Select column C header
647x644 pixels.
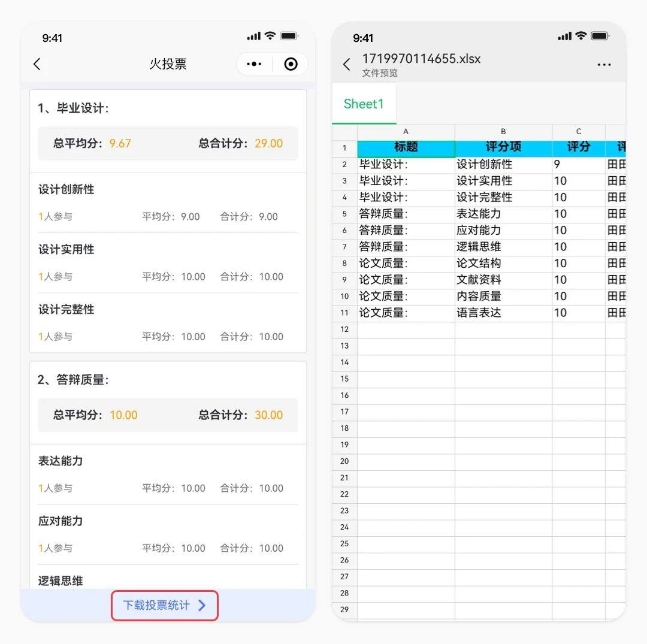pyautogui.click(x=579, y=132)
